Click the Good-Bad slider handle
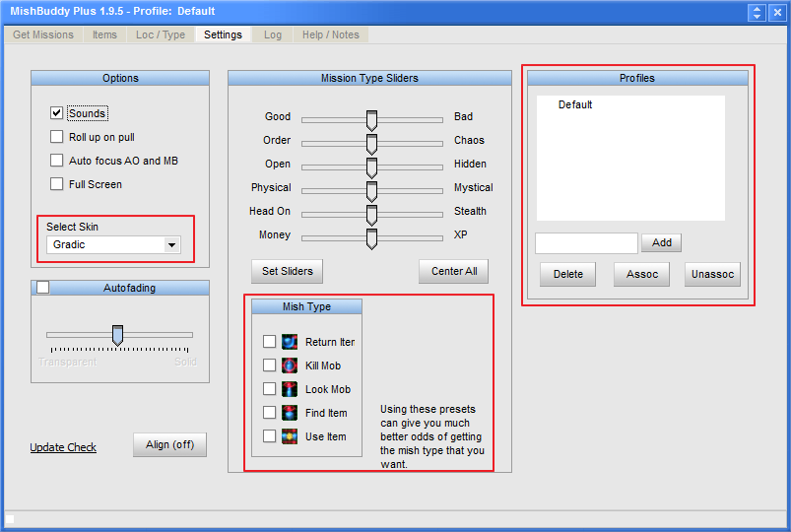 pos(371,119)
